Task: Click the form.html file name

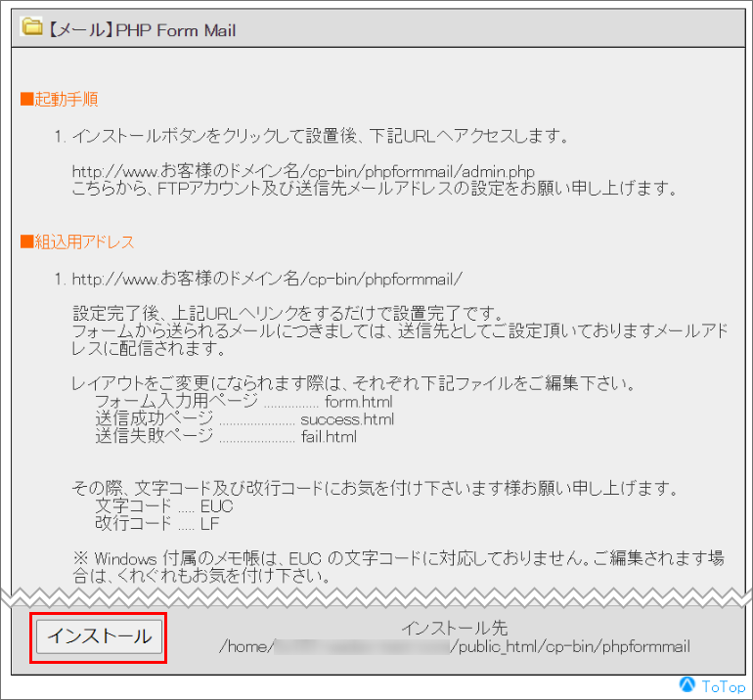Action: point(359,402)
